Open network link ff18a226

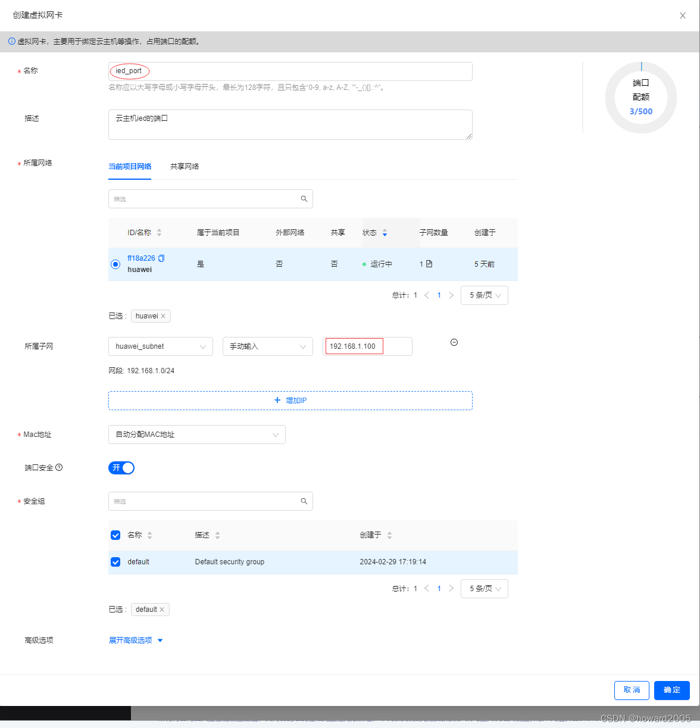141,258
